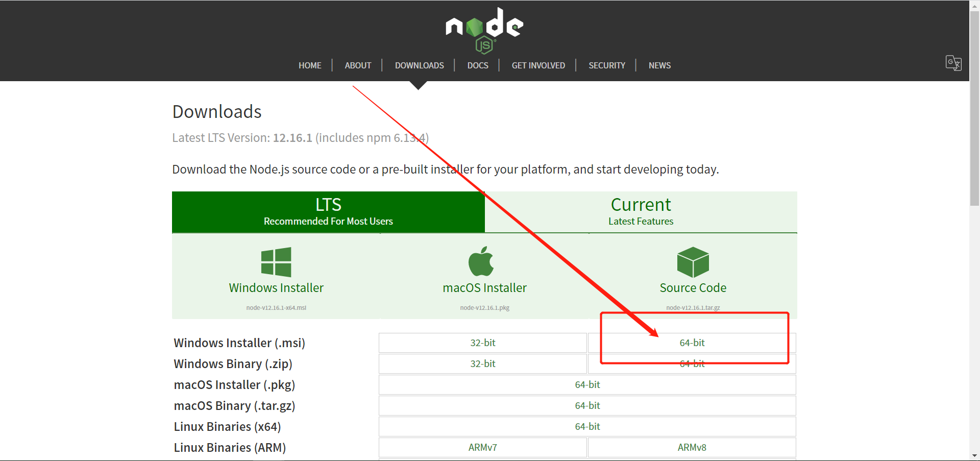Download Linux Binaries (ARM) ARMv7

483,447
